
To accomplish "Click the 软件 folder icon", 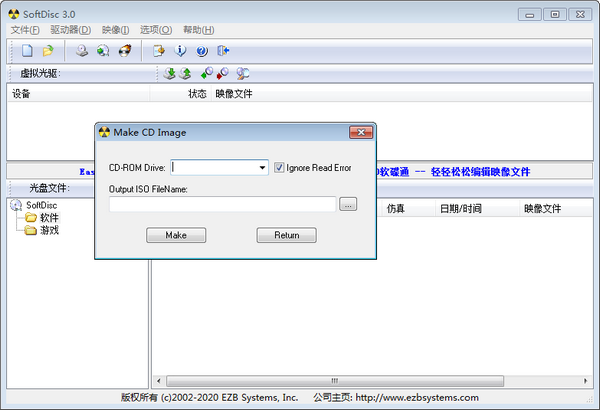I will tap(31, 218).
